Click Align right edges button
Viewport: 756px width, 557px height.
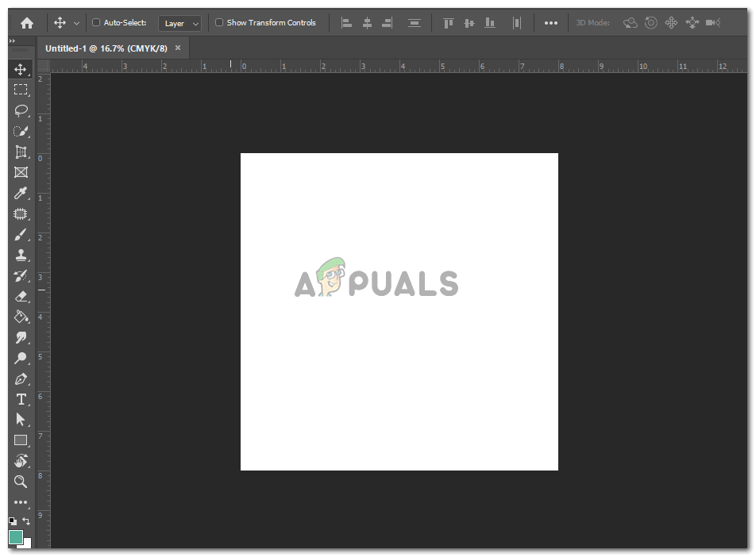(388, 23)
